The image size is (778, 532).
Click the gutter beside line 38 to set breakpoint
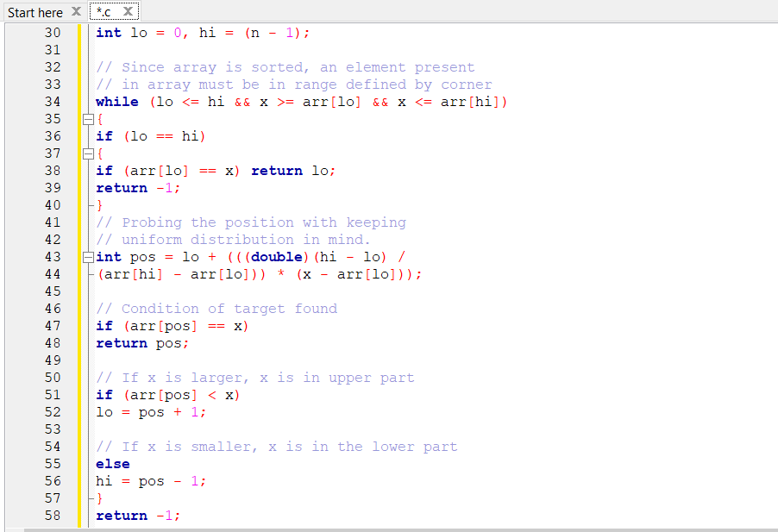click(67, 171)
